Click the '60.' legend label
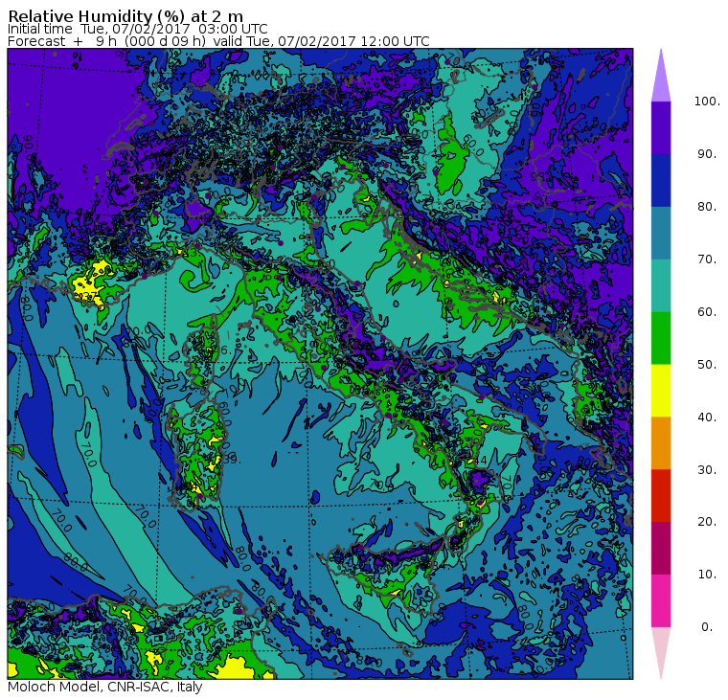Viewport: 728px width, 700px height. (707, 312)
